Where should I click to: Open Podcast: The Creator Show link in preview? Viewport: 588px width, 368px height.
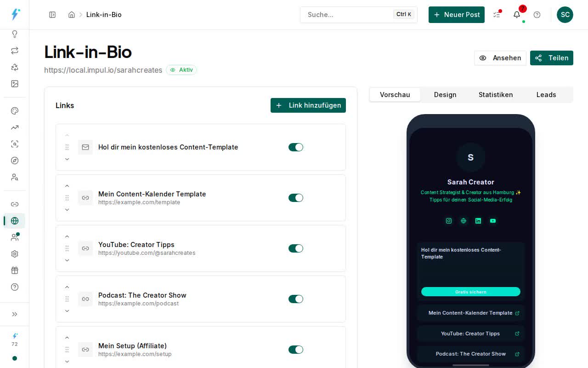tap(471, 354)
